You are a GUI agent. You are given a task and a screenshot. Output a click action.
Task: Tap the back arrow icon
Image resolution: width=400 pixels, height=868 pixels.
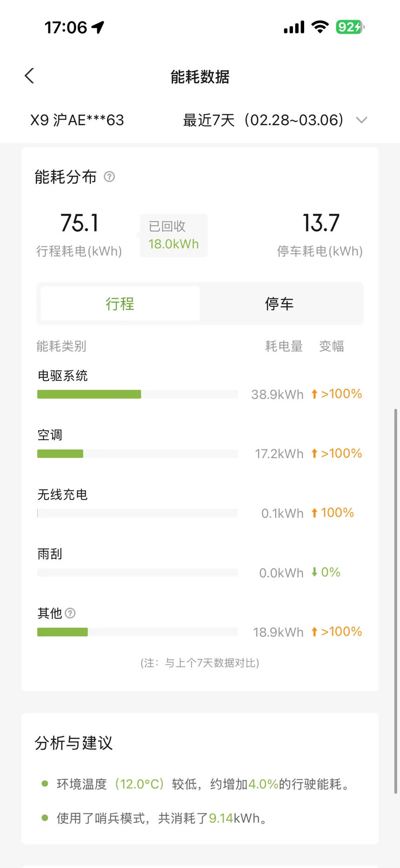[30, 76]
